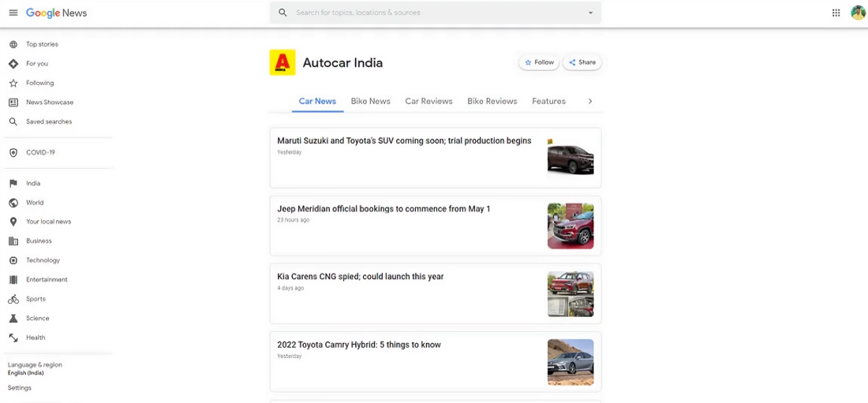868x403 pixels.
Task: Open the hamburger main menu
Action: point(13,13)
